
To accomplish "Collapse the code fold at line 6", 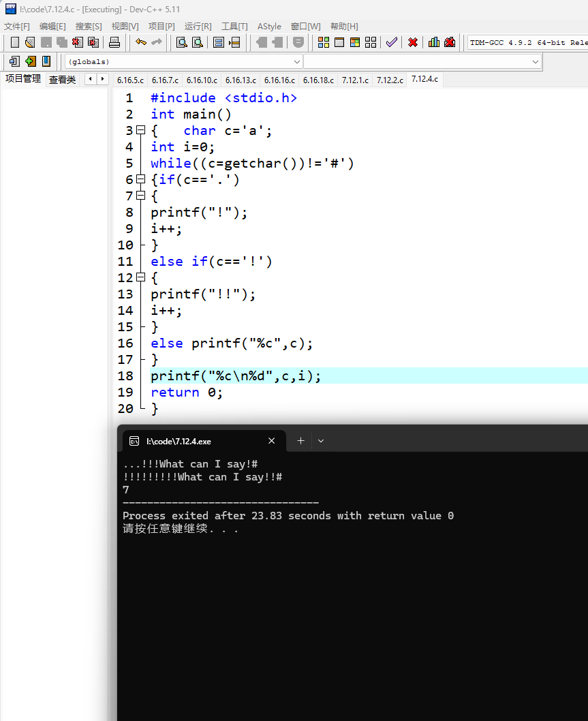I will (141, 179).
